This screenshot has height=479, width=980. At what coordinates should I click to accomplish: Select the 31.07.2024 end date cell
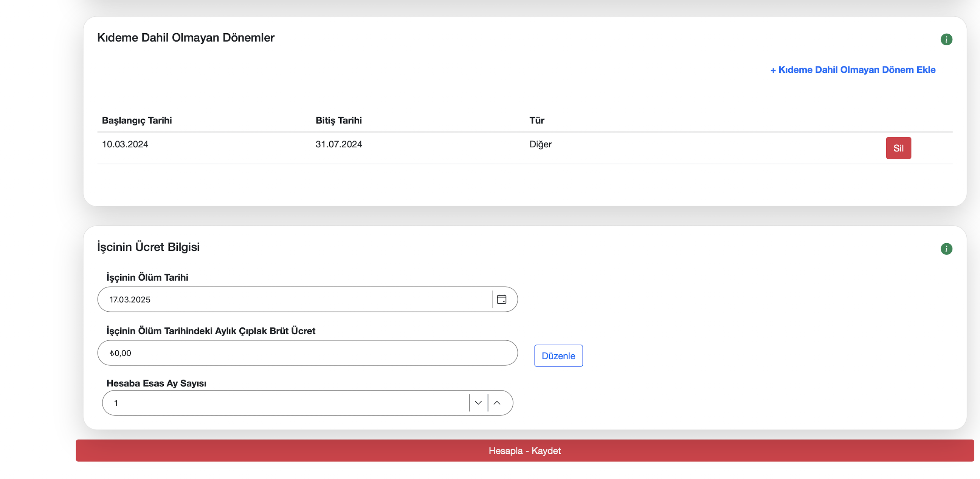339,144
